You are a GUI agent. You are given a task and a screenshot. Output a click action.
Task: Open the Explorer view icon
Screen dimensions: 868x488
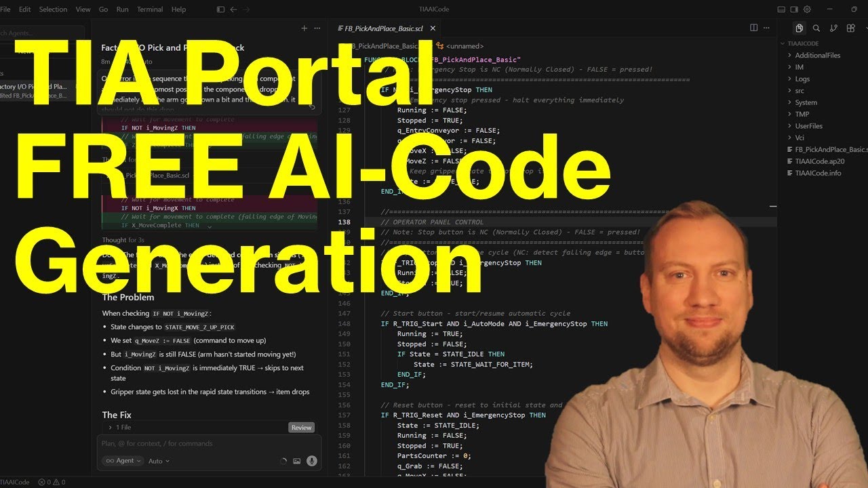coord(800,28)
